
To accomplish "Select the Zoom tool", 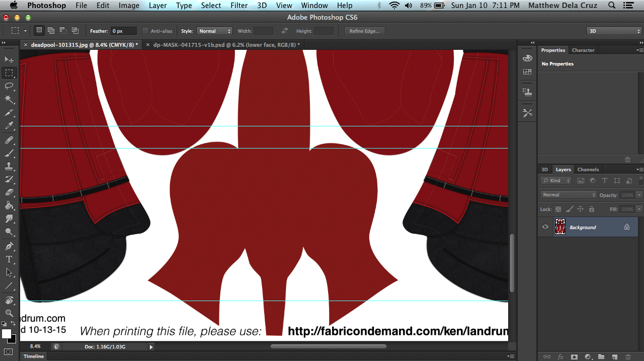I will pos(9,313).
